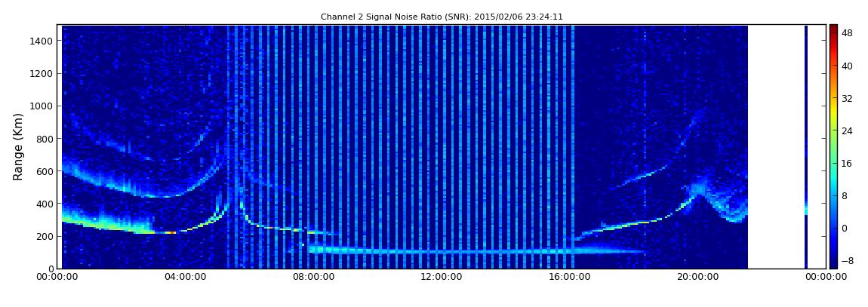Click the 1000 tick label on the range axis
The height and width of the screenshot is (307, 868).
point(43,106)
